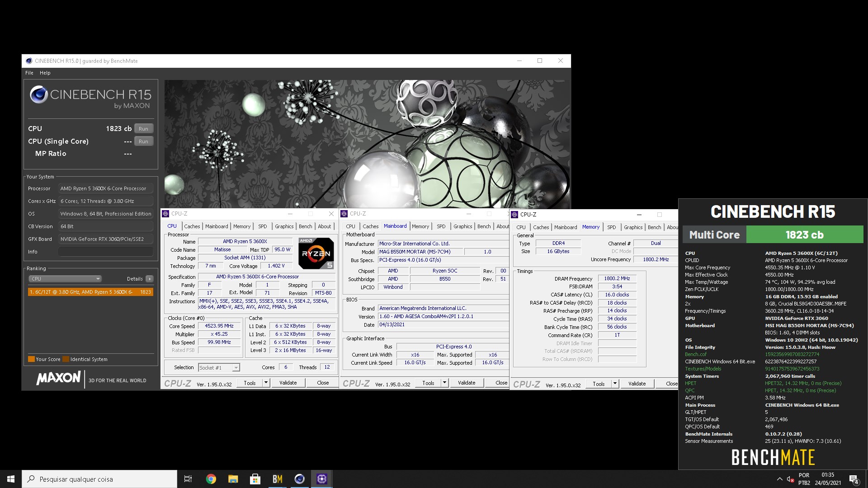Open File Explorer from the taskbar

pos(233,479)
